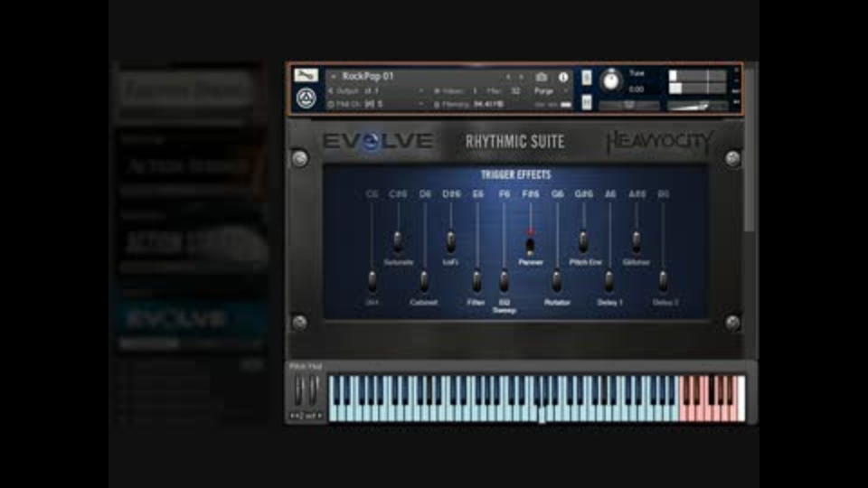The width and height of the screenshot is (868, 488).
Task: Open the camera snapshot view
Action: [542, 77]
